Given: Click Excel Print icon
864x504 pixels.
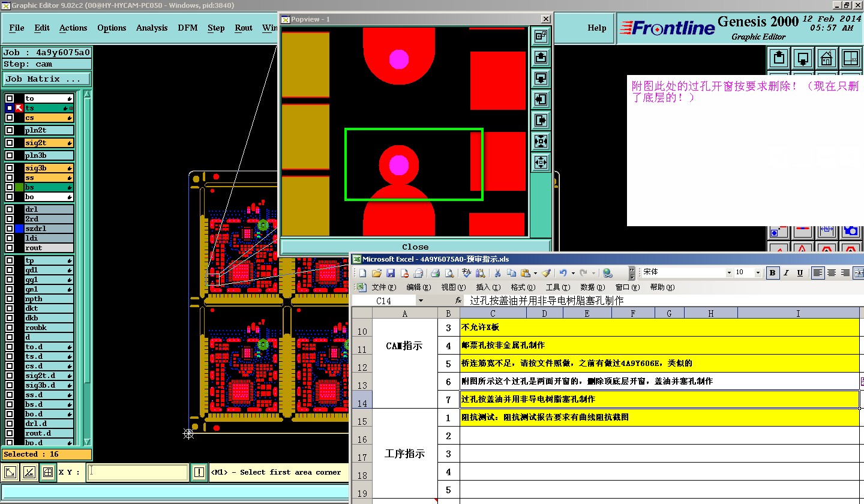Looking at the screenshot, I should pyautogui.click(x=436, y=273).
